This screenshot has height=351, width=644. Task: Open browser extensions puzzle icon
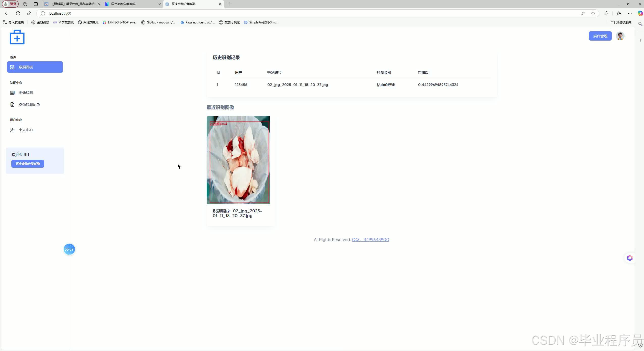tap(606, 13)
